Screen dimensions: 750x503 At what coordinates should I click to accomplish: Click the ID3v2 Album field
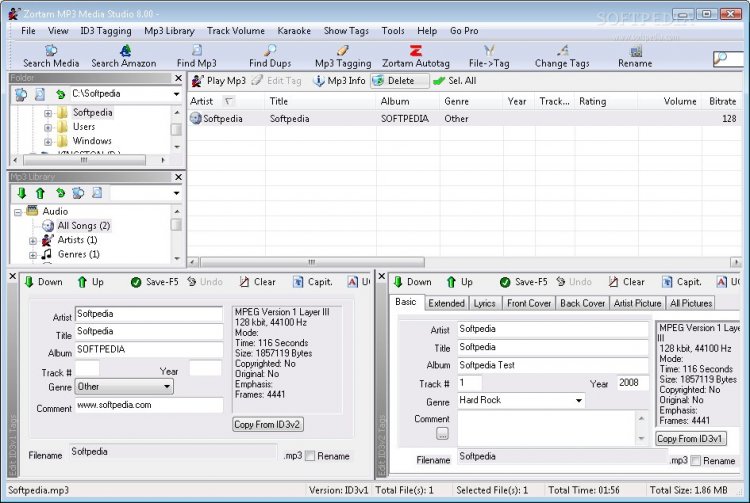[553, 365]
